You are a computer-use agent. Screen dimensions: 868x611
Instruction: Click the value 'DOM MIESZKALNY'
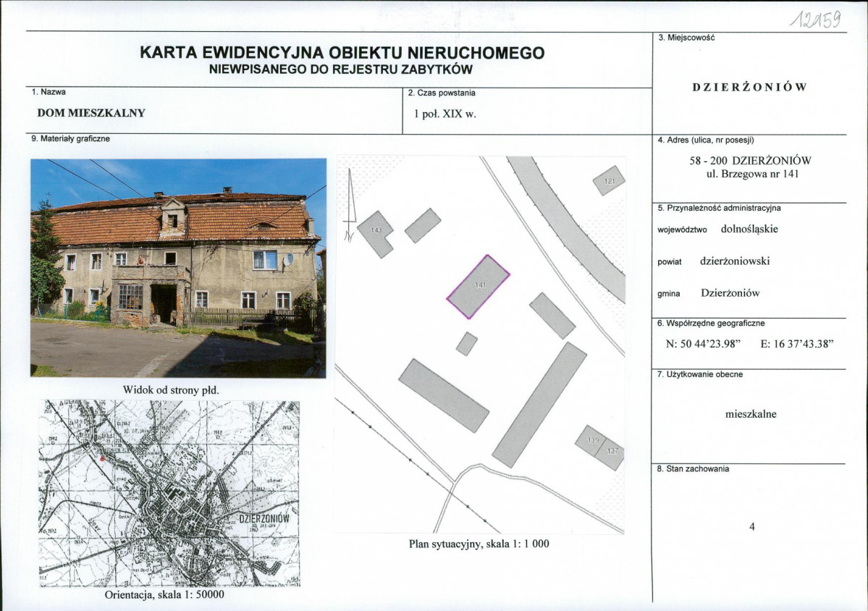91,113
